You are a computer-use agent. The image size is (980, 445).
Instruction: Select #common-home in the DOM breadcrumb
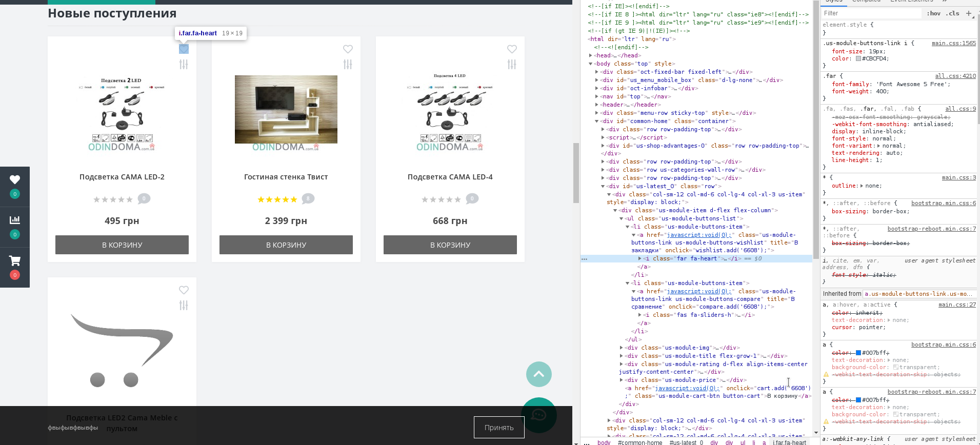coord(639,442)
